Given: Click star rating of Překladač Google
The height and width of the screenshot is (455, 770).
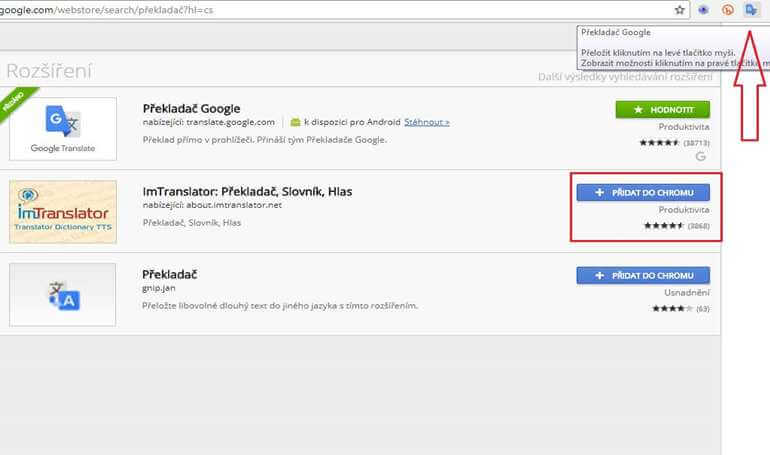Looking at the screenshot, I should (x=659, y=143).
